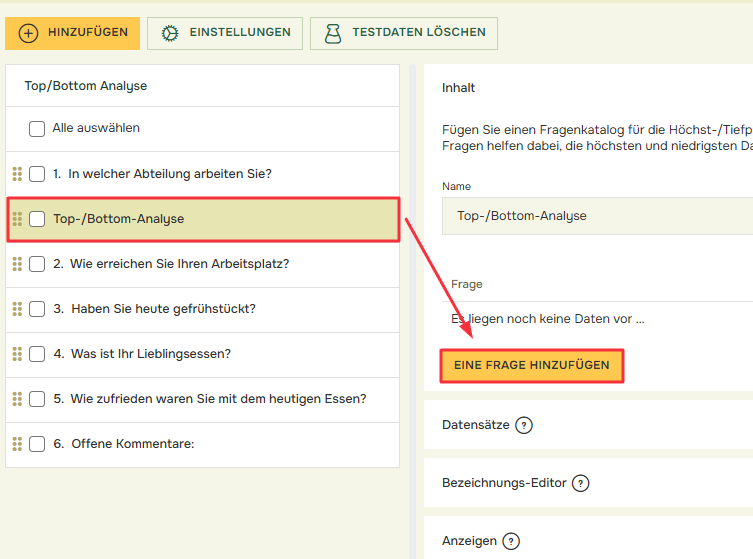Select checkbox for Top-/Bottom-Analyse item
This screenshot has height=559, width=753.
[x=37, y=219]
